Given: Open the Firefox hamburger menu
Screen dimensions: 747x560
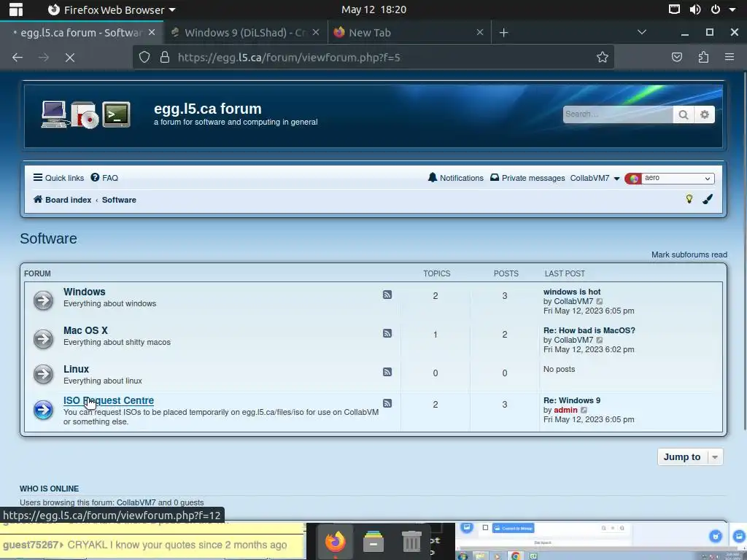Looking at the screenshot, I should (x=729, y=58).
